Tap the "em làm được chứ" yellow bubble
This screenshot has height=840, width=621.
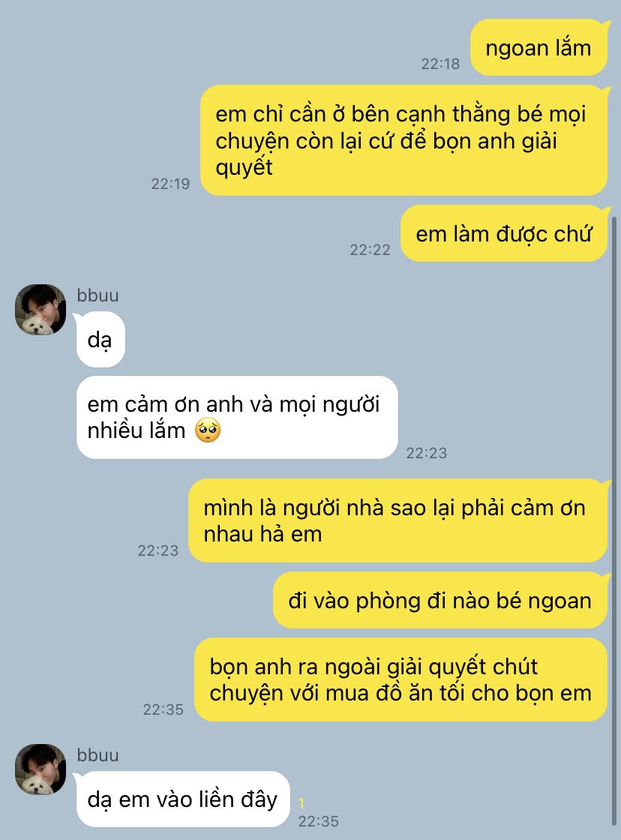coord(504,233)
